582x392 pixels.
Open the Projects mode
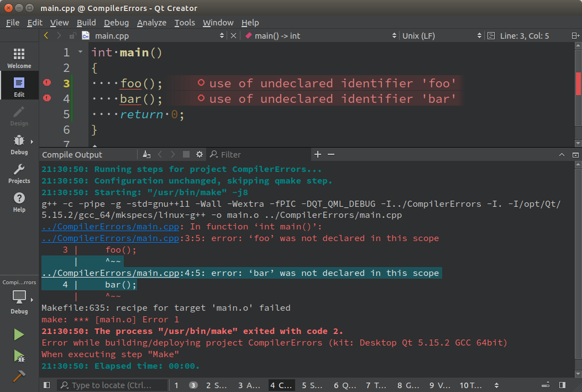[x=19, y=173]
